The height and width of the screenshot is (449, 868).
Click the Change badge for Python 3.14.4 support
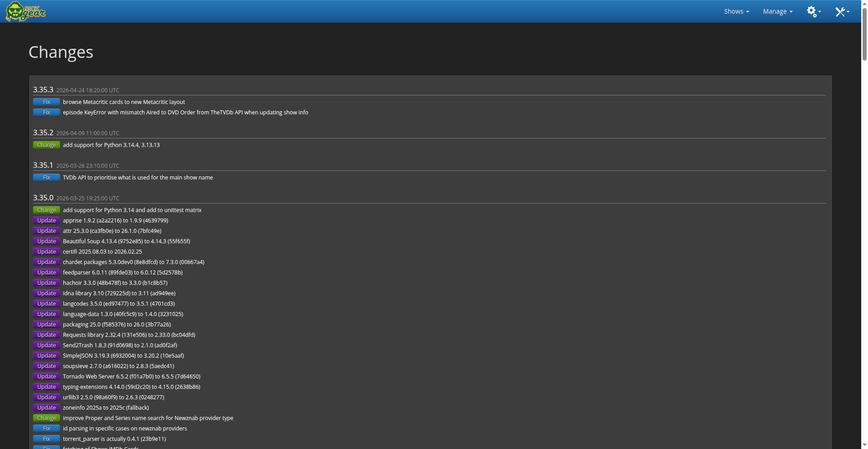click(x=47, y=145)
